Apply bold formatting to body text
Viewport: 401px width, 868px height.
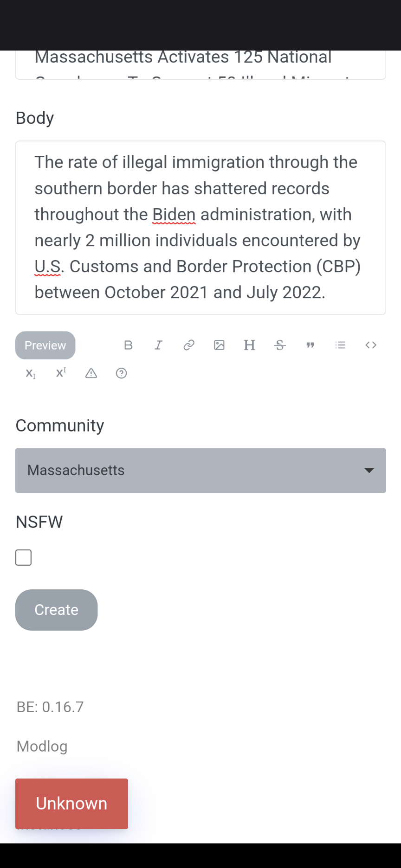pos(128,345)
